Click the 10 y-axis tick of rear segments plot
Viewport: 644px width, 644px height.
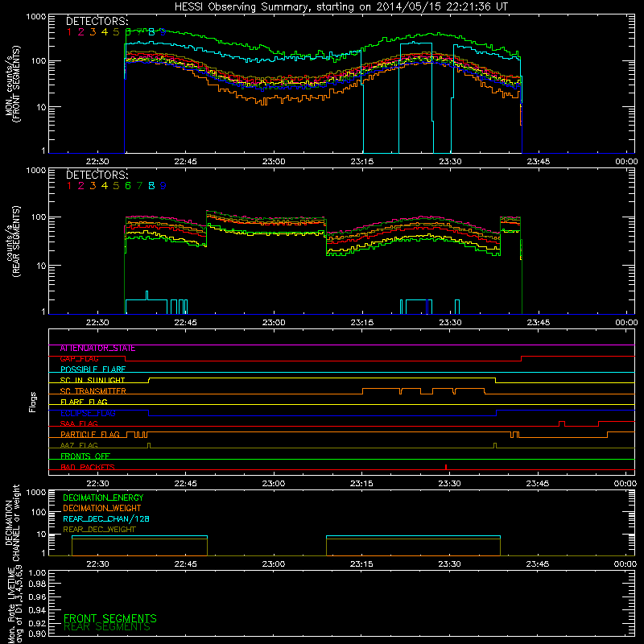41,266
